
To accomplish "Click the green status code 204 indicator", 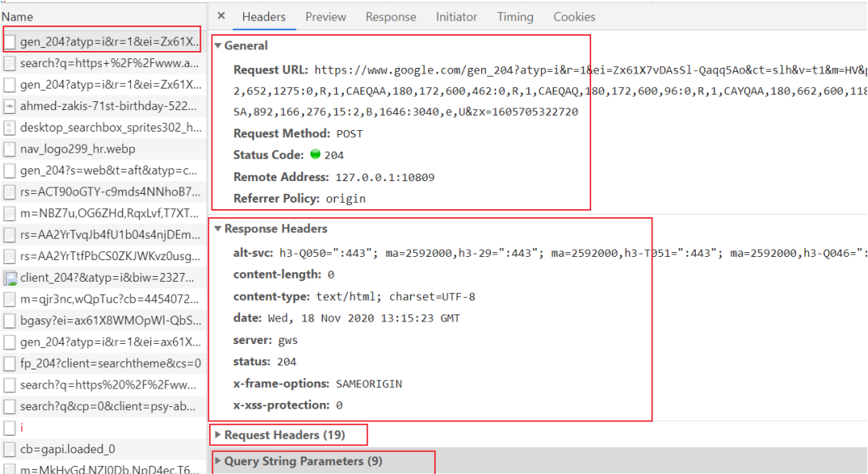I will coord(315,155).
